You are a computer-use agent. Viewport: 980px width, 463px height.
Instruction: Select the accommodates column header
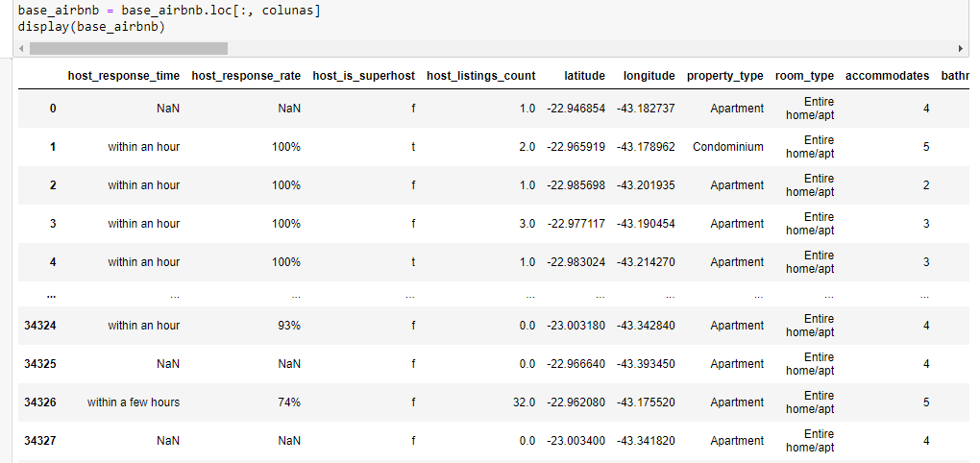888,76
